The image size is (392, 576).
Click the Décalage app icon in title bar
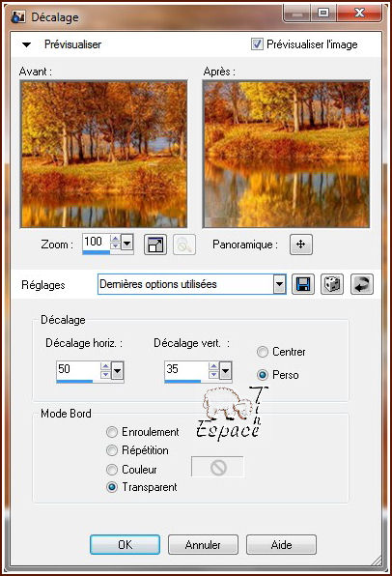coord(18,16)
